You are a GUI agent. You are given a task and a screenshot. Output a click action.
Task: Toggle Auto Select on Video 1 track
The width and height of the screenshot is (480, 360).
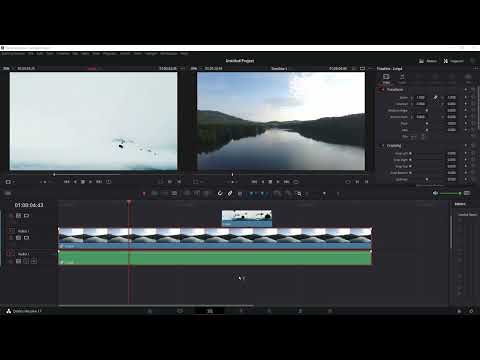tap(19, 238)
